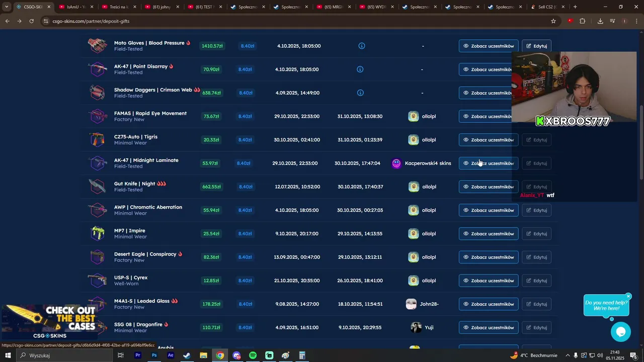Screen dimensions: 644x362
Task: Open Chrome downloads icon
Action: click(x=600, y=21)
